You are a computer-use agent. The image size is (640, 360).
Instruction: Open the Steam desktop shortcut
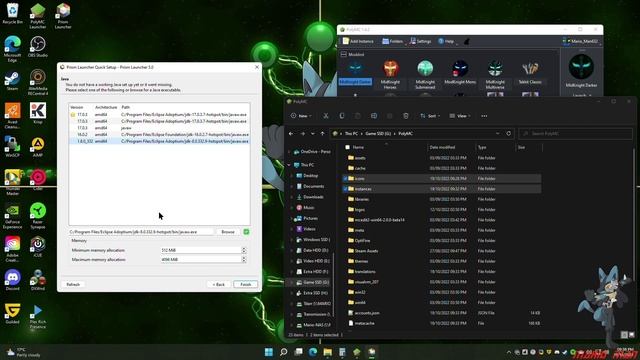tap(12, 80)
